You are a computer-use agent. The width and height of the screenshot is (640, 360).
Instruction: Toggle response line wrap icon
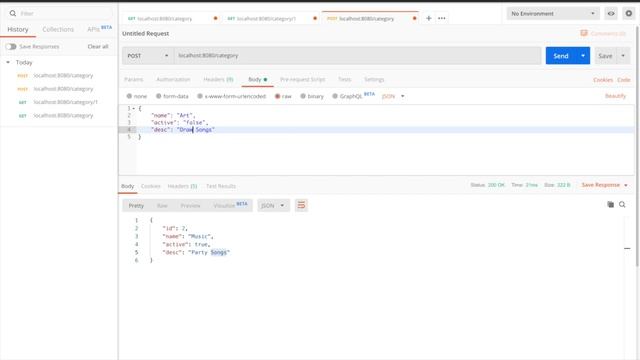tap(301, 205)
